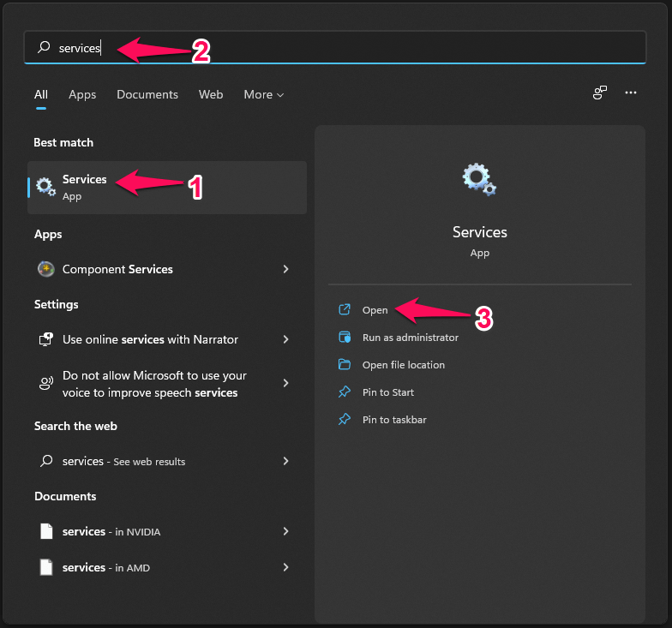672x628 pixels.
Task: Open the three-dots more options menu
Action: pos(631,93)
